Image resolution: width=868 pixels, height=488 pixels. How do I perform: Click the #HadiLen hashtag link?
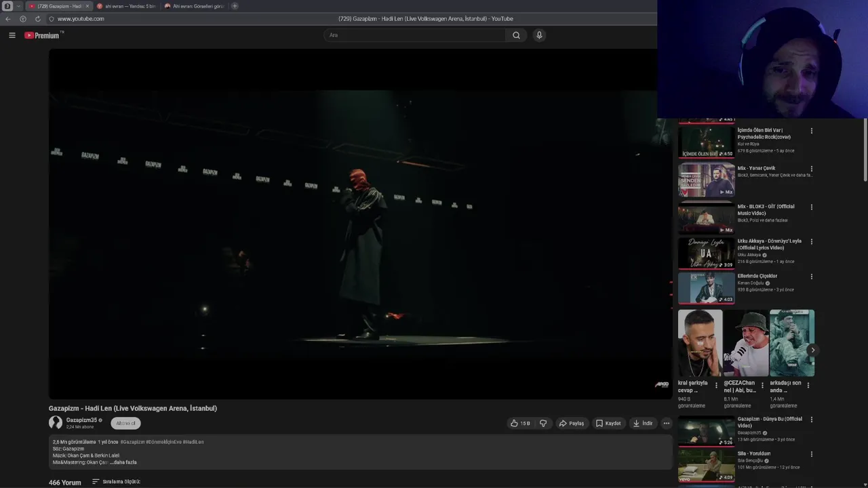coord(193,442)
